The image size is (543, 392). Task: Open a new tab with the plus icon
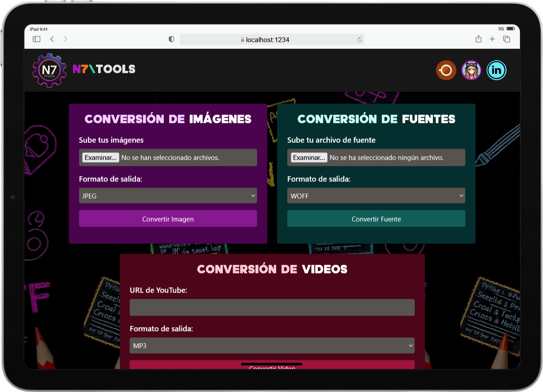[x=492, y=39]
